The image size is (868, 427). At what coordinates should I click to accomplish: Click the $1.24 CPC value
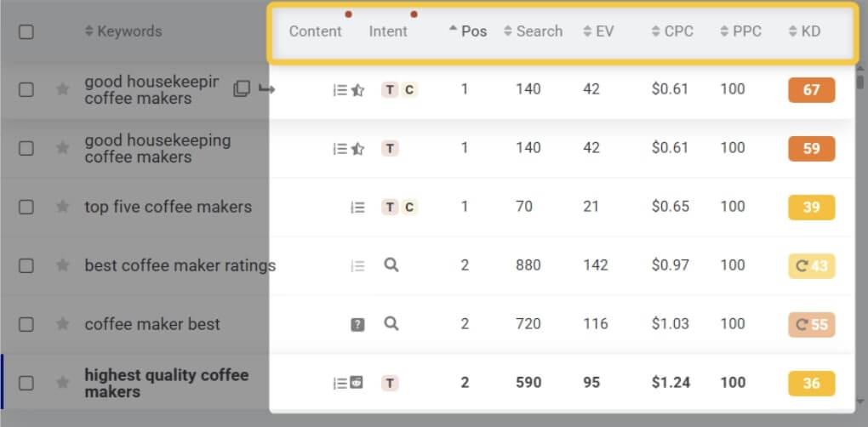(671, 383)
